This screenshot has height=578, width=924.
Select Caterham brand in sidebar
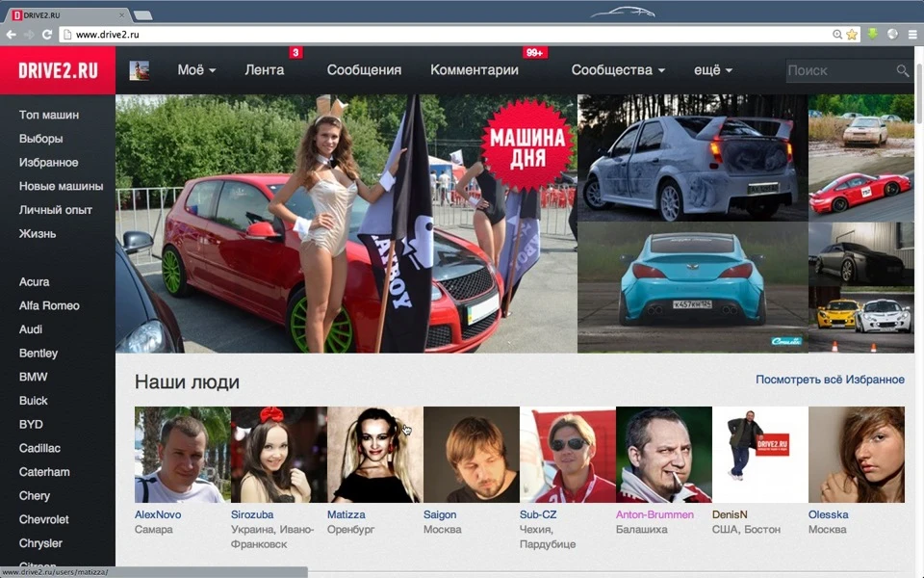pyautogui.click(x=44, y=472)
